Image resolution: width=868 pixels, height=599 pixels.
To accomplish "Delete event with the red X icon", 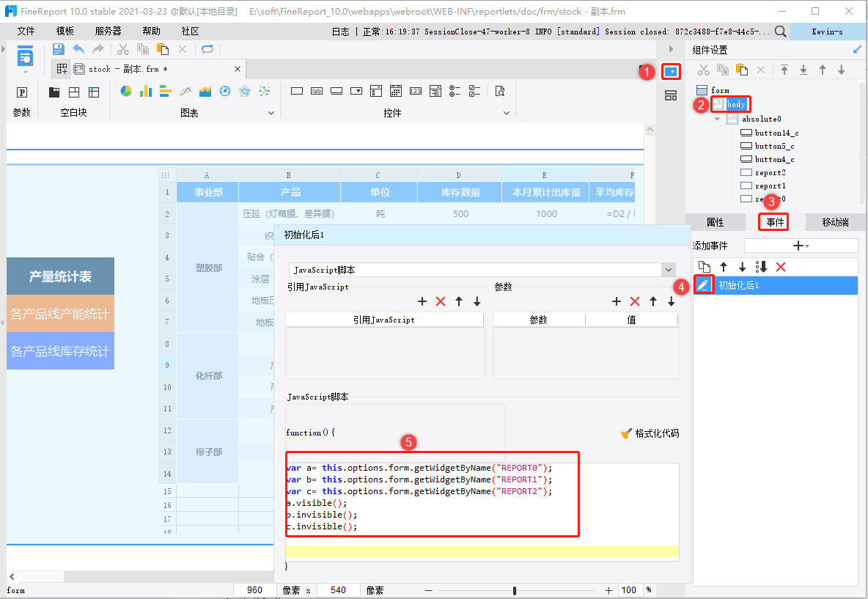I will pyautogui.click(x=781, y=267).
